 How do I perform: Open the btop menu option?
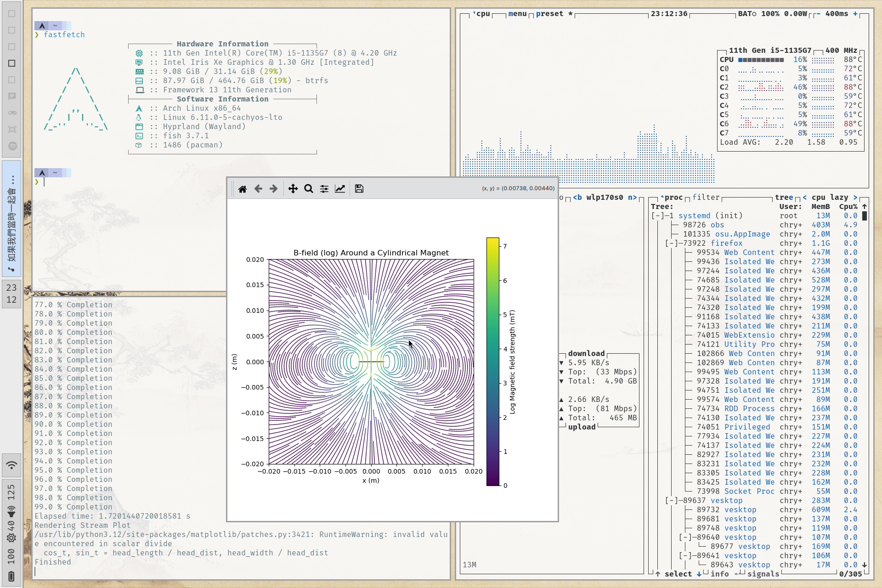click(517, 14)
